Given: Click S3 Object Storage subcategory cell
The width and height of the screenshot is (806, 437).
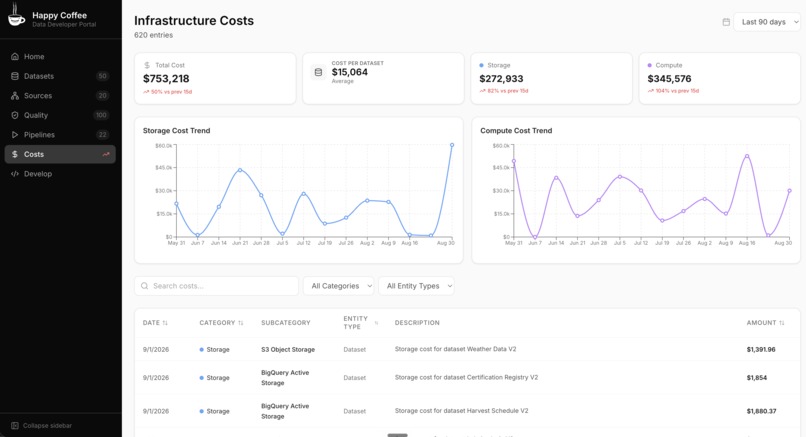Looking at the screenshot, I should coord(288,350).
